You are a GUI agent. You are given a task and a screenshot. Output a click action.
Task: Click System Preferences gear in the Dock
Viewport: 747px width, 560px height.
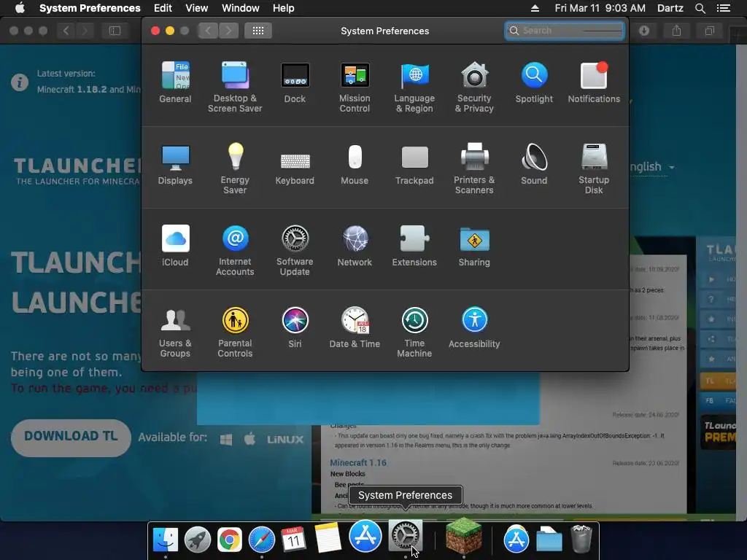click(x=406, y=536)
